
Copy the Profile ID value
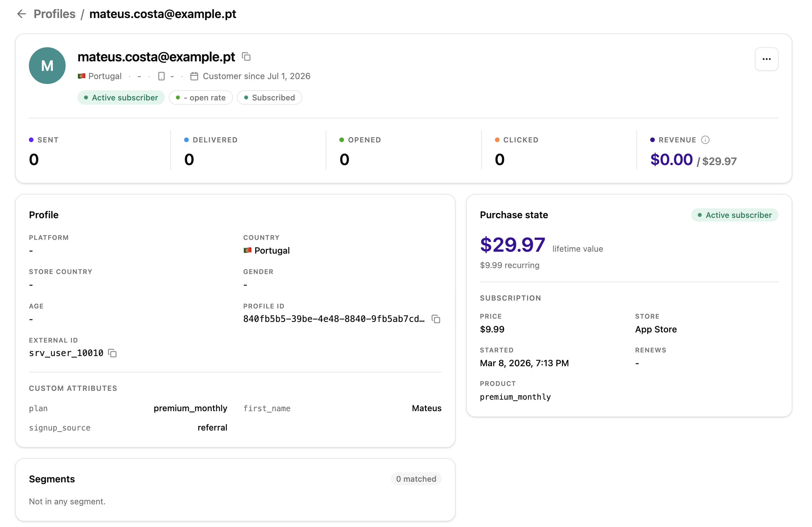point(436,319)
